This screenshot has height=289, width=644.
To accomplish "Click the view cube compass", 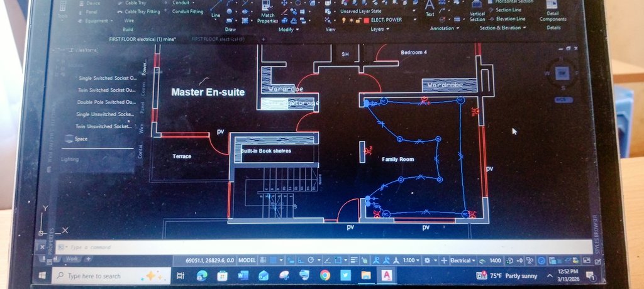I will point(562,74).
